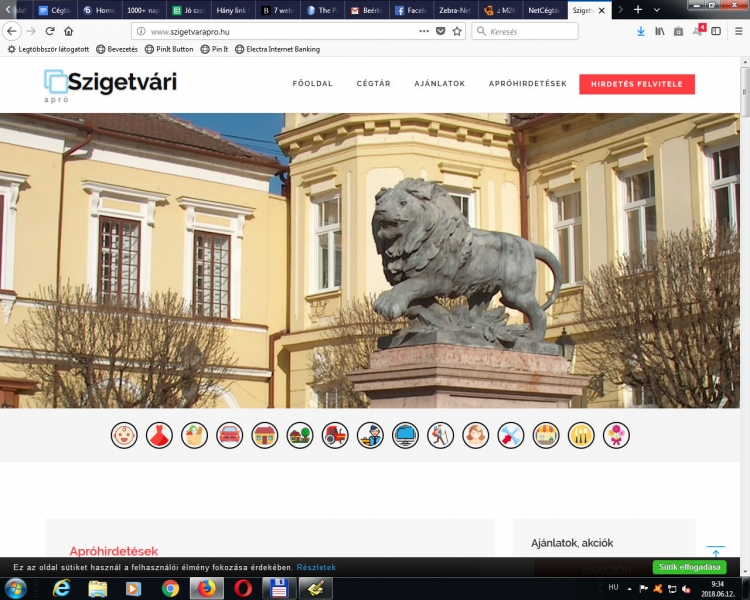Save page to Pocket icon

441,31
